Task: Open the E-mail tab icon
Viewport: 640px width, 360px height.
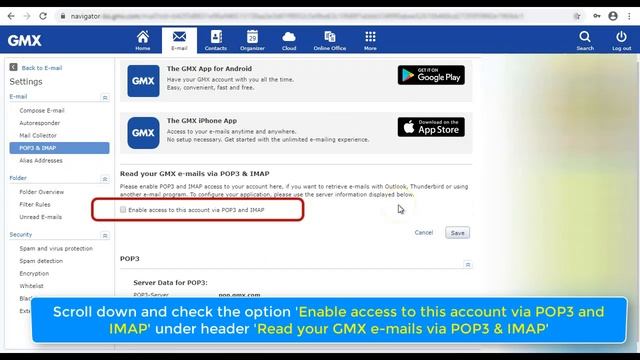Action: coord(179,37)
